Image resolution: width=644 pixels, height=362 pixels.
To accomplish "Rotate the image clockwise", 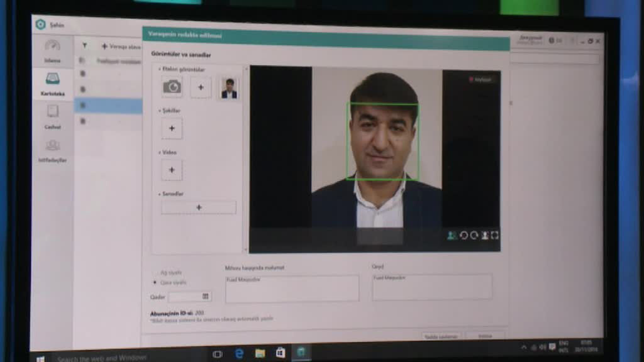I will (474, 235).
